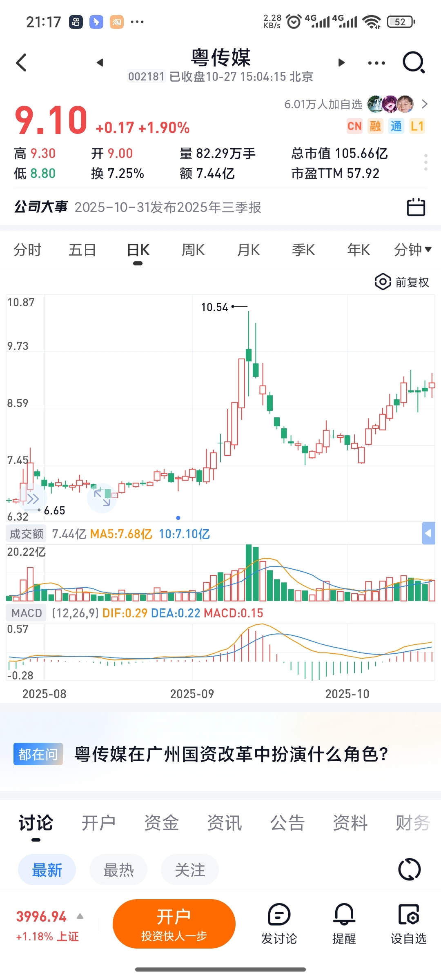
Task: Add stock with 设自选
Action: [408, 924]
